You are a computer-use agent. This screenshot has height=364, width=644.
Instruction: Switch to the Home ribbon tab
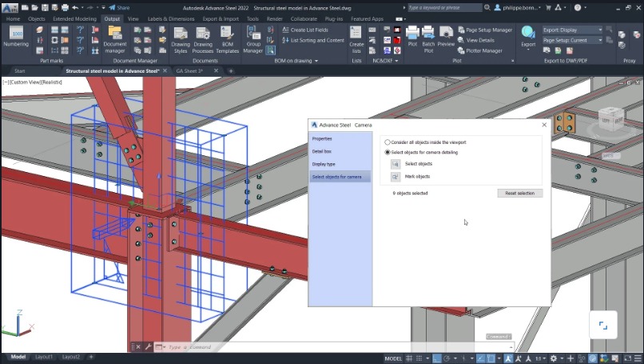pos(13,19)
